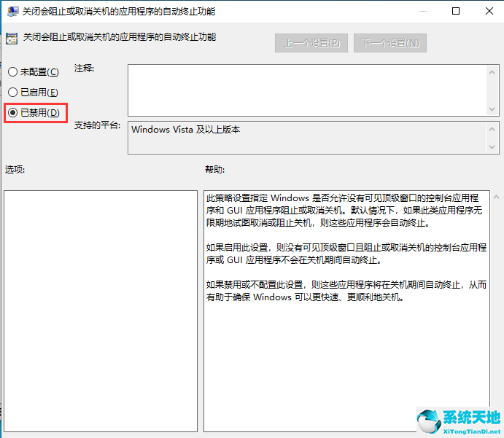Click the 下一个设置(N) button
504x438 pixels.
(x=390, y=43)
